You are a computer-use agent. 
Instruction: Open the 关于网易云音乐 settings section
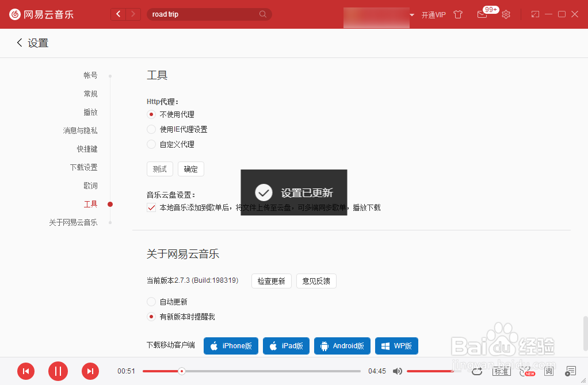point(73,222)
